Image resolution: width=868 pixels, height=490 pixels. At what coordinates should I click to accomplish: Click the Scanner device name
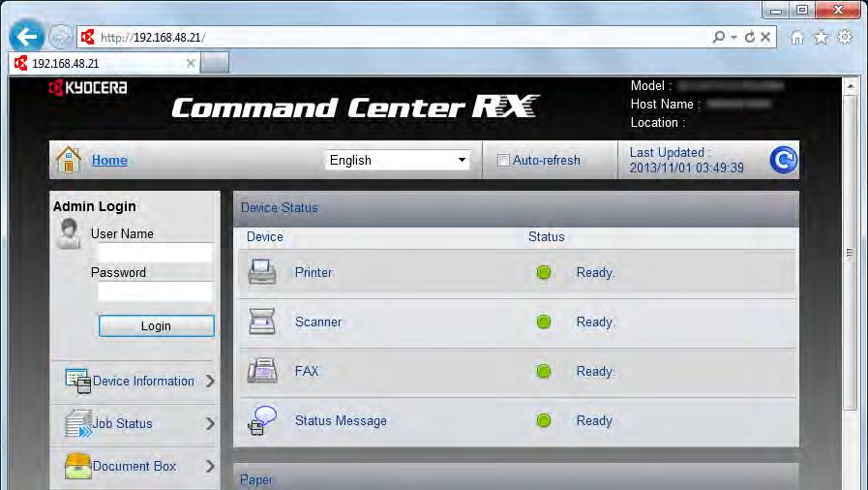click(318, 322)
